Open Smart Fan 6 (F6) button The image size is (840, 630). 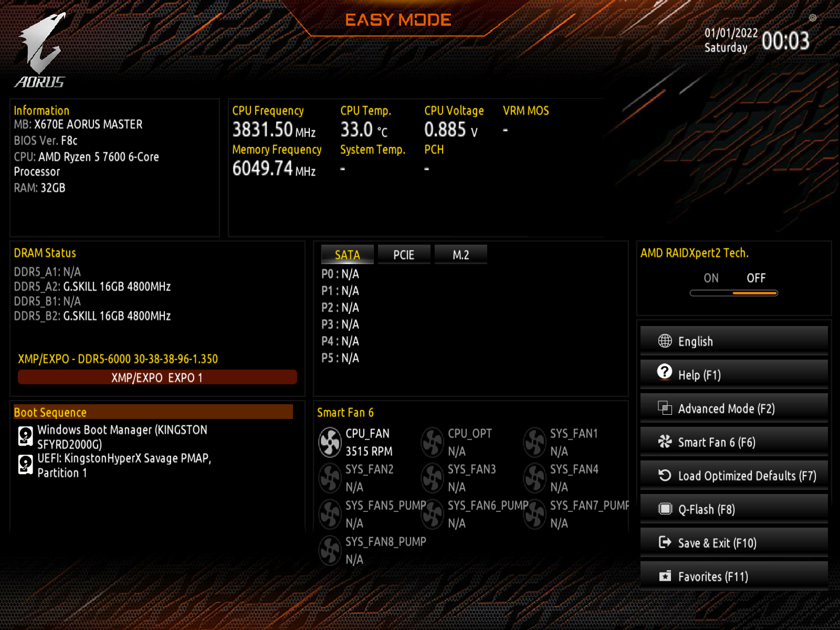click(734, 442)
